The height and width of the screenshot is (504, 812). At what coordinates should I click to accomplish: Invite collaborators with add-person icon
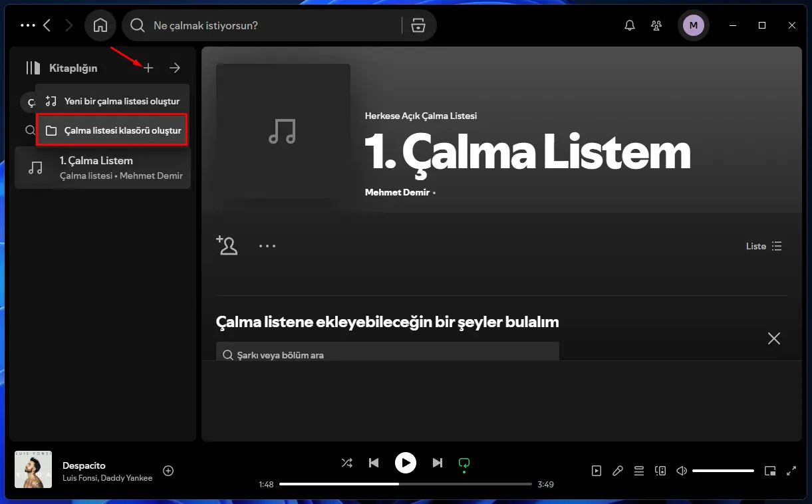227,245
